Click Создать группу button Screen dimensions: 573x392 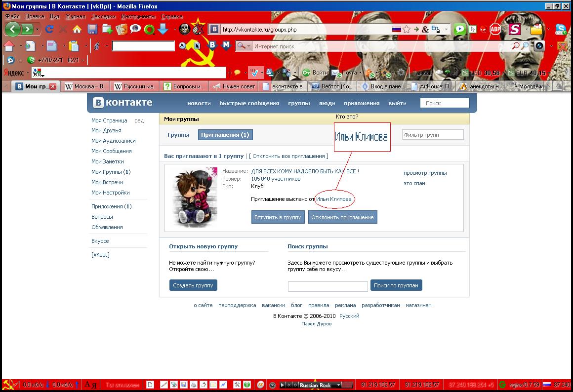click(193, 285)
